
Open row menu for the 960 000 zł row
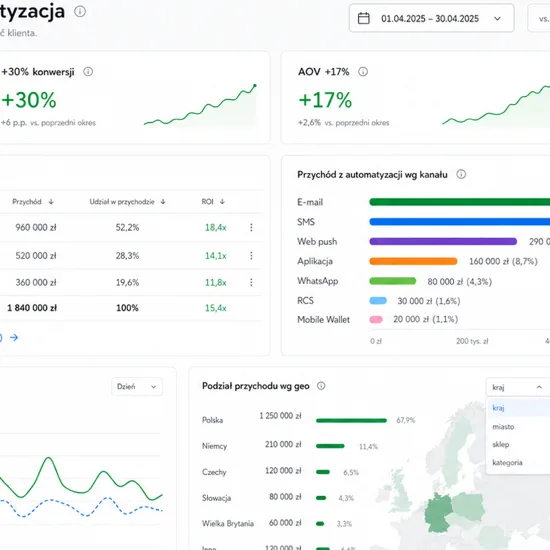point(251,228)
